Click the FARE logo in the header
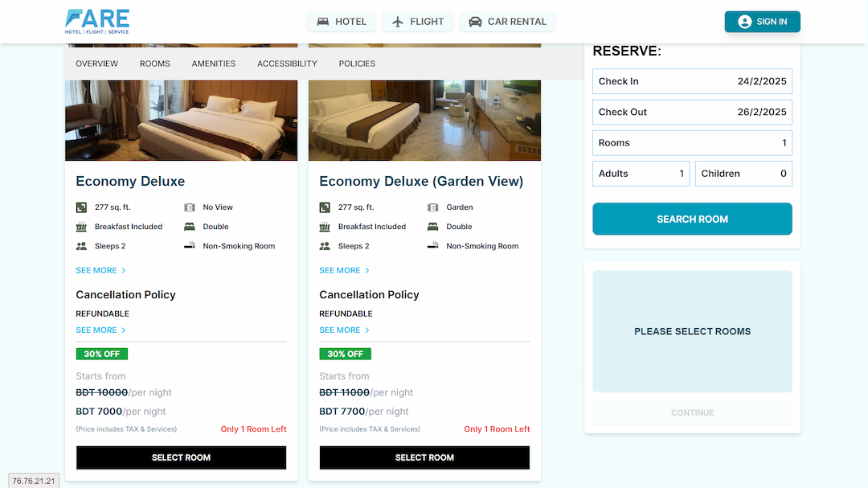Viewport: 868px width, 488px height. [97, 22]
